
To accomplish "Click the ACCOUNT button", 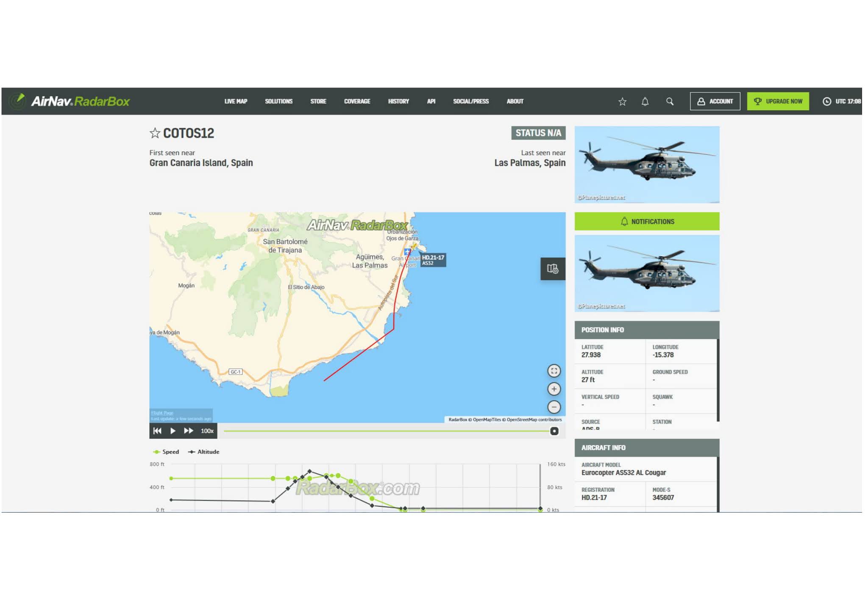I will click(x=715, y=101).
